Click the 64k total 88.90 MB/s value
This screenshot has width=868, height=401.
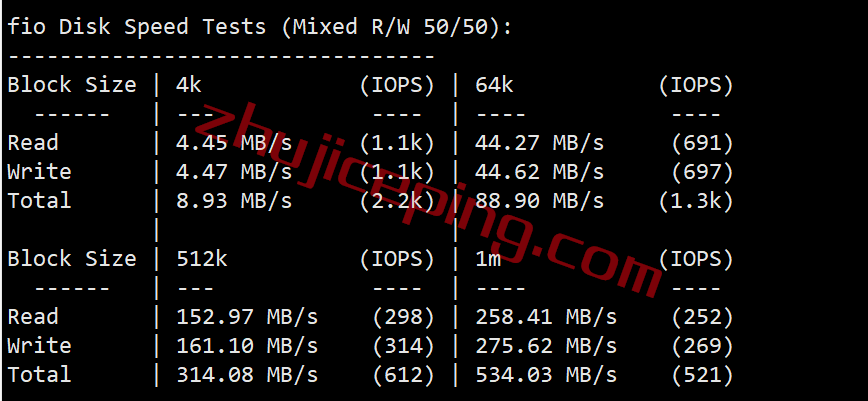click(x=540, y=200)
